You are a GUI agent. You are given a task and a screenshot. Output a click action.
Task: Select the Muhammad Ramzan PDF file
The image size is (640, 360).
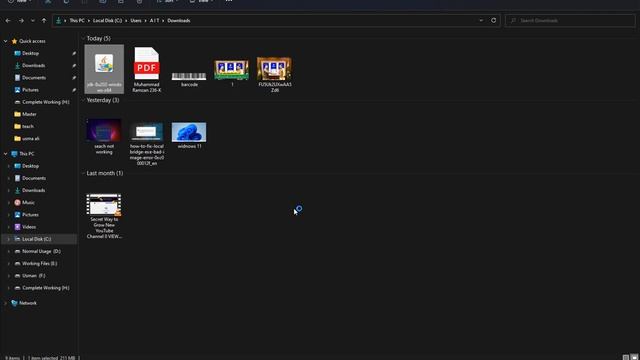point(147,69)
